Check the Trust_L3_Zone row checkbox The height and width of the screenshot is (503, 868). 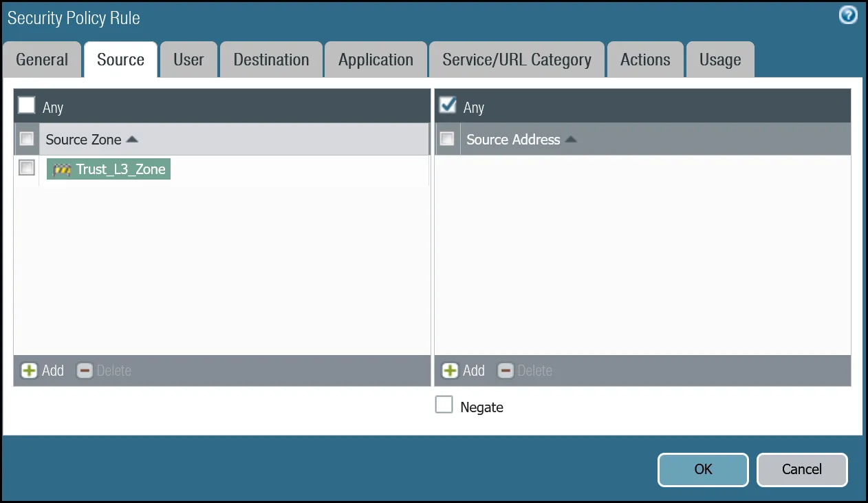(x=27, y=168)
